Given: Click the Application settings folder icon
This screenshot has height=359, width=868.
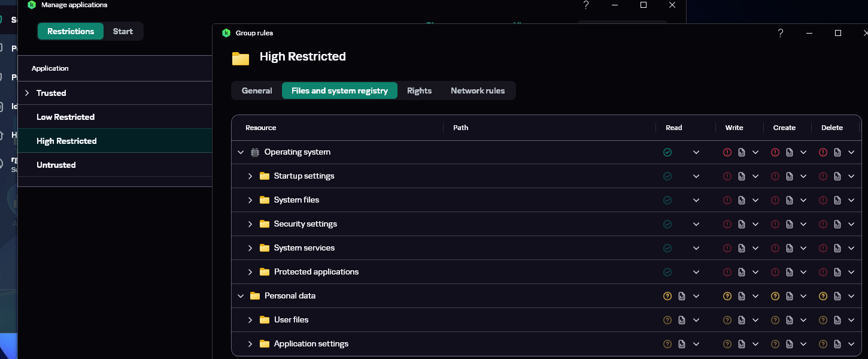Looking at the screenshot, I should (265, 344).
